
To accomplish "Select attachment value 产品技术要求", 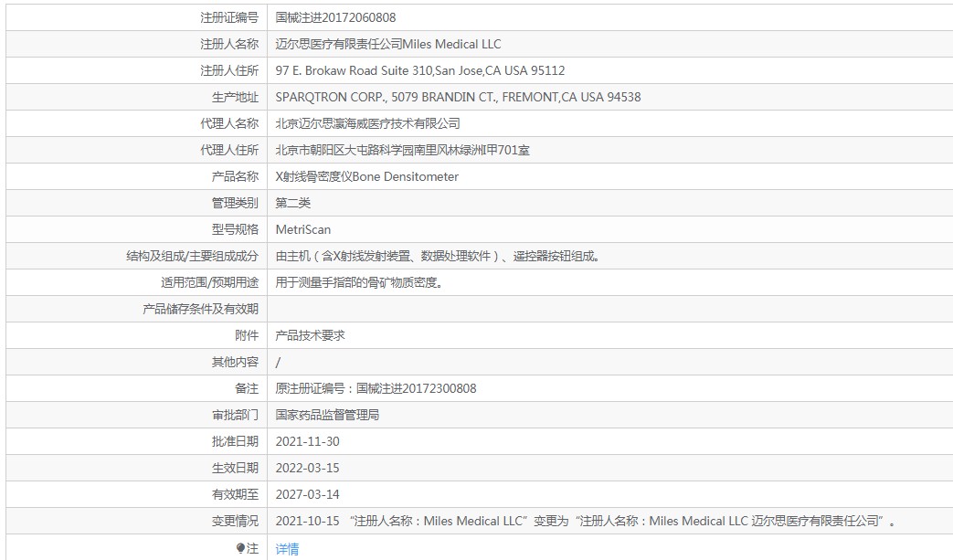I will tap(310, 335).
